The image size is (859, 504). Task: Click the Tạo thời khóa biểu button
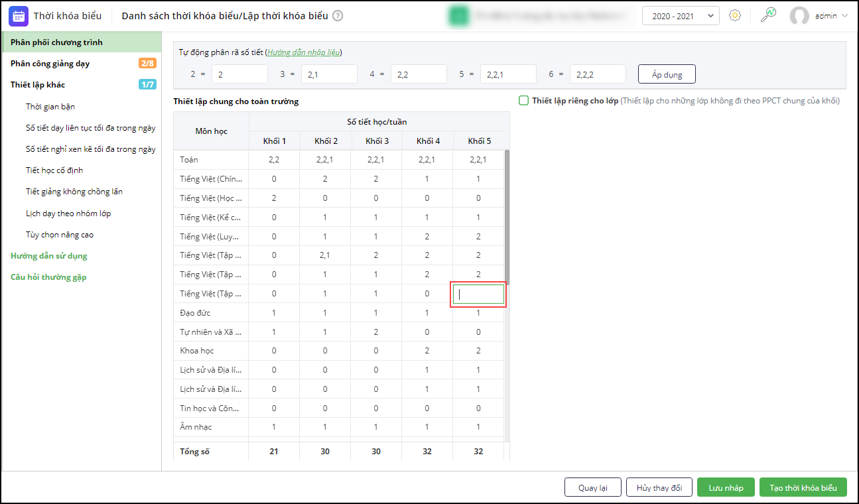click(x=803, y=487)
